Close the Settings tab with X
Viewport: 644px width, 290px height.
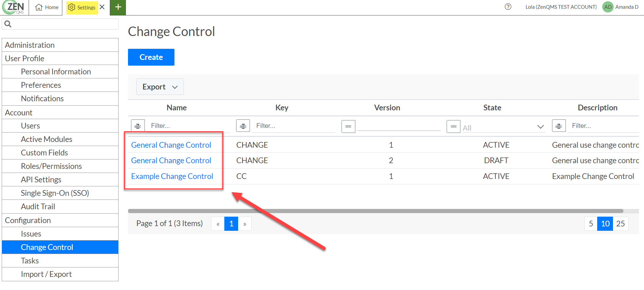pos(102,7)
